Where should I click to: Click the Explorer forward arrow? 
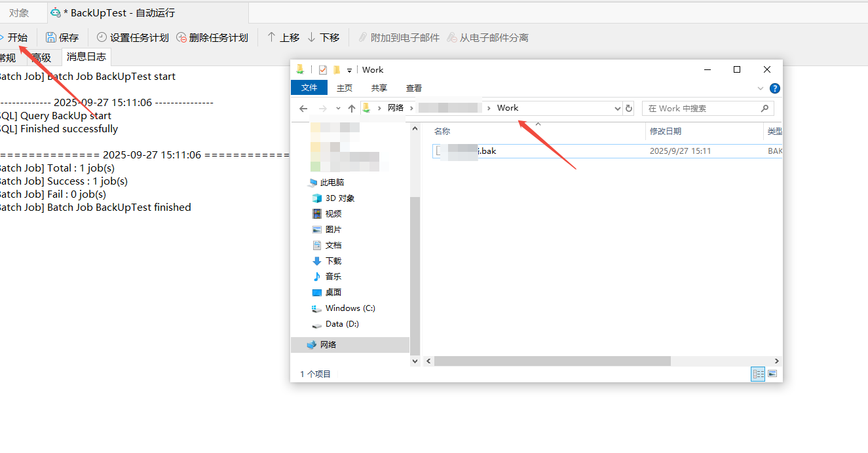pos(322,109)
